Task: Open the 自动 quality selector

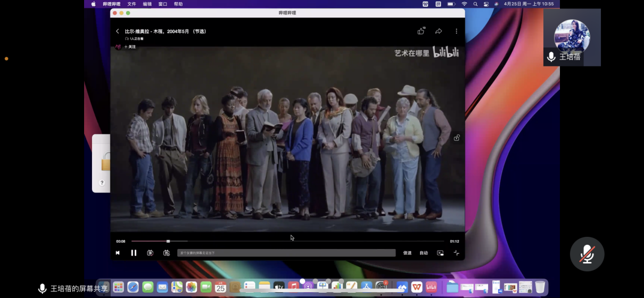Action: coord(424,253)
